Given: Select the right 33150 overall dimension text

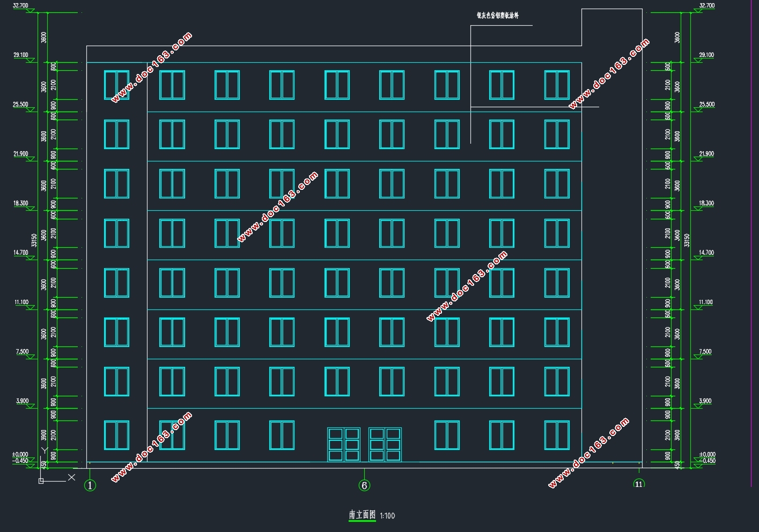Looking at the screenshot, I should click(687, 239).
